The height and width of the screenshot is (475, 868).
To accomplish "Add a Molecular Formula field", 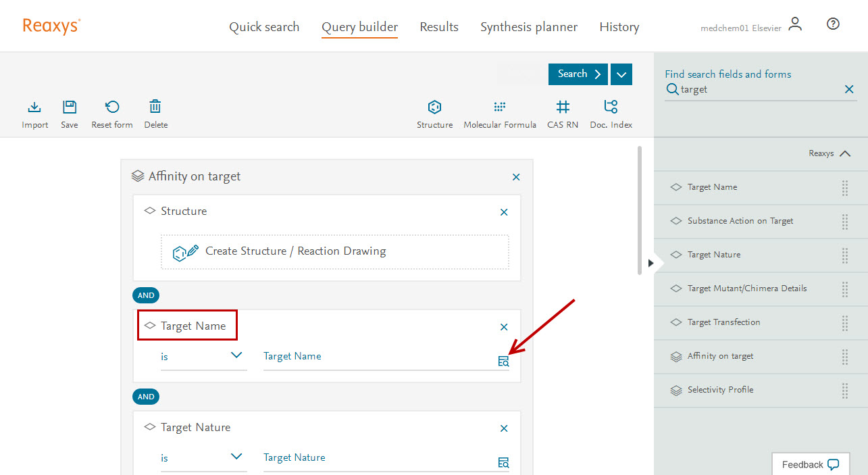I will (x=499, y=107).
